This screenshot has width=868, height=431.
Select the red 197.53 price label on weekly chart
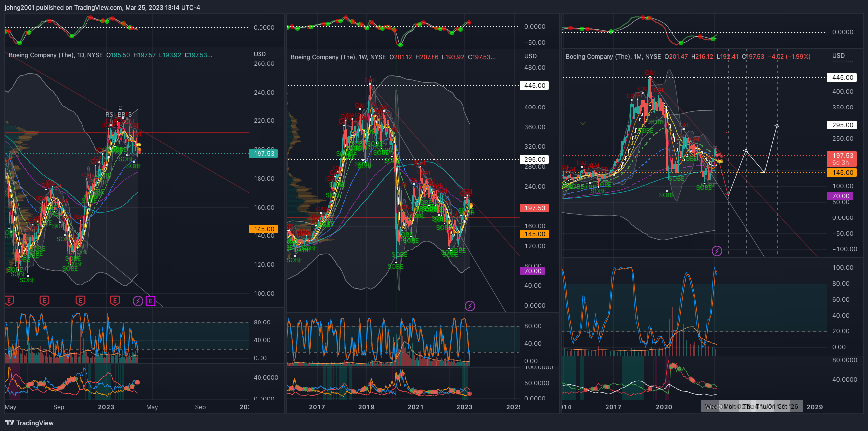click(534, 208)
